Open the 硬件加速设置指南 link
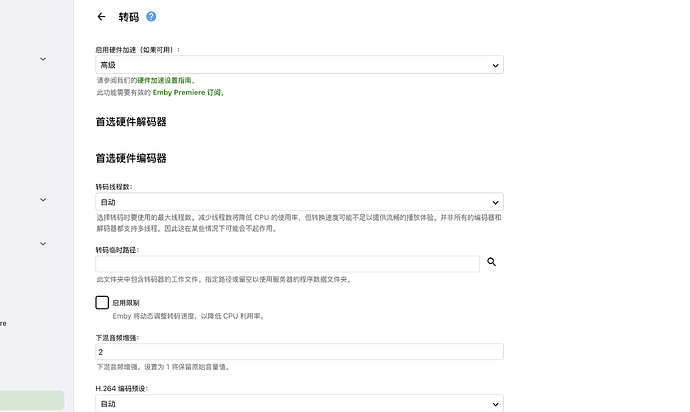Screen dimensions: 690x412 point(164,81)
